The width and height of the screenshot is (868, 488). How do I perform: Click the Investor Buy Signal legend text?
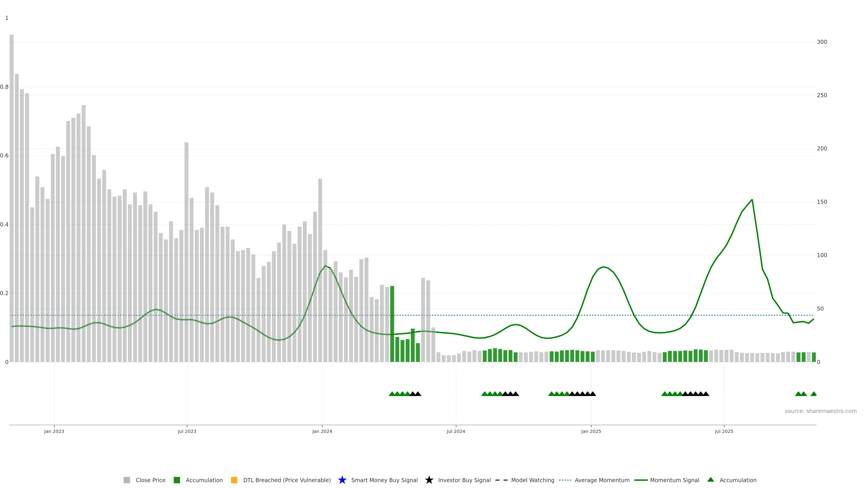[464, 480]
